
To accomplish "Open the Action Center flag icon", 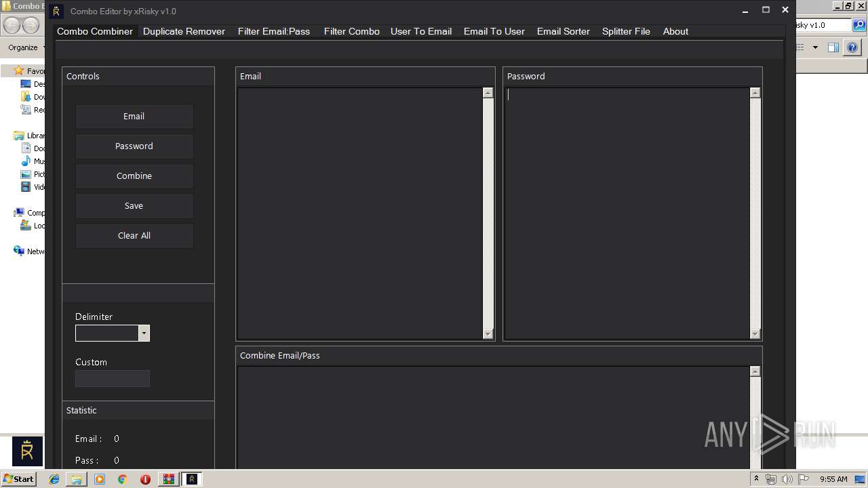I will click(803, 479).
